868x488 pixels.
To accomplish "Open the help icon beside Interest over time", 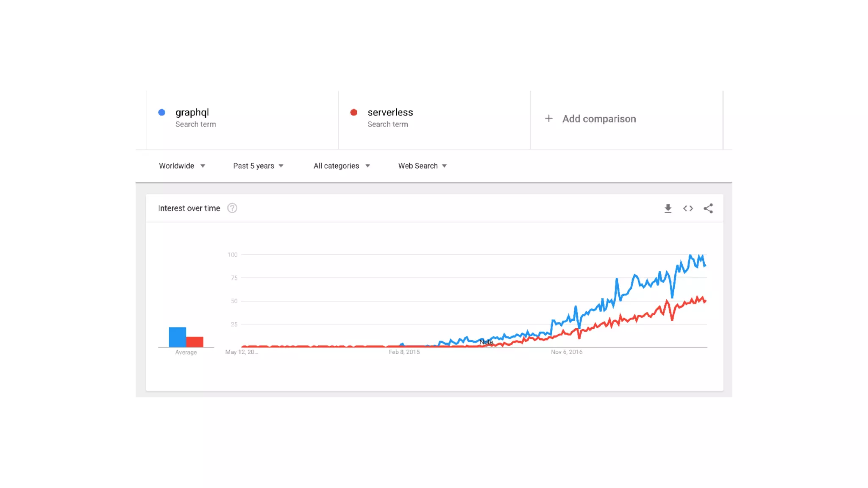I will click(232, 208).
